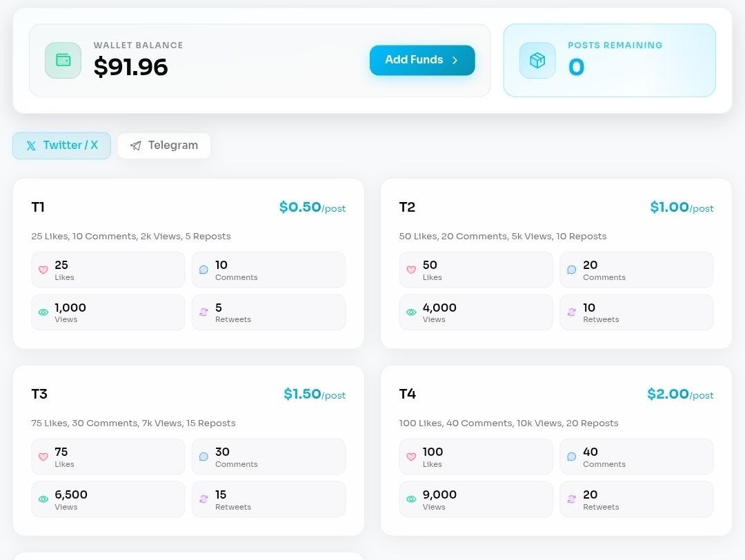The height and width of the screenshot is (560, 745).
Task: Click the paper plane Telegram icon
Action: [x=136, y=146]
